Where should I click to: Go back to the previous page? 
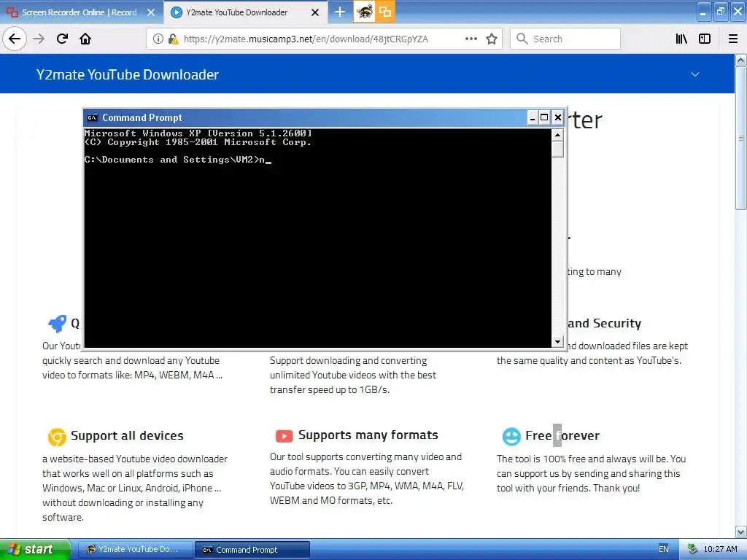15,39
